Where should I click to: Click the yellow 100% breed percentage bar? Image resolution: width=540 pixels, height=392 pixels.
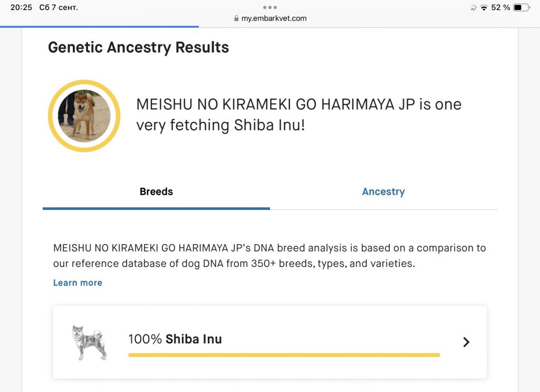point(284,355)
